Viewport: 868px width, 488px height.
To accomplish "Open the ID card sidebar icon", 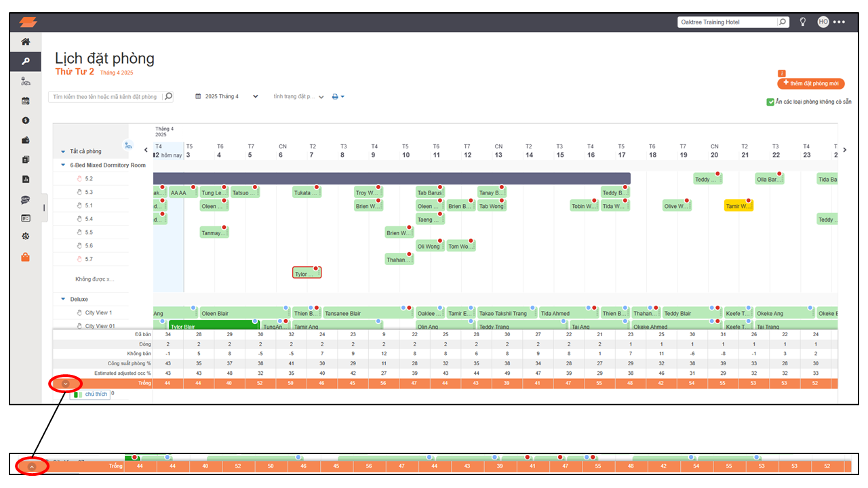I will pyautogui.click(x=26, y=218).
